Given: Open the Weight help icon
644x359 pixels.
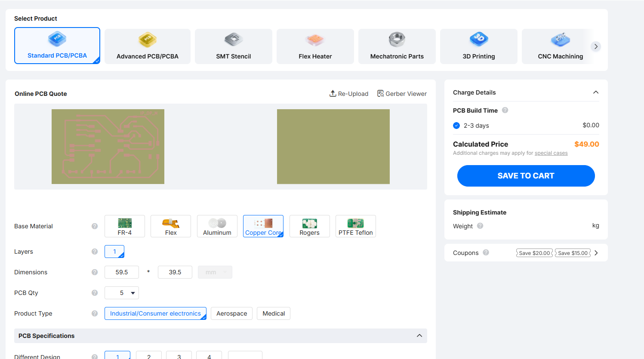Looking at the screenshot, I should click(480, 226).
